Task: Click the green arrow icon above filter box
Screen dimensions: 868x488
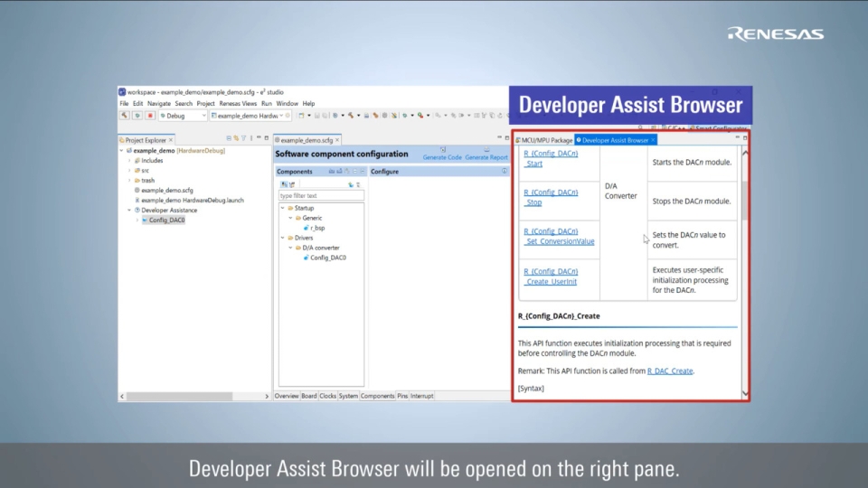Action: pos(351,184)
